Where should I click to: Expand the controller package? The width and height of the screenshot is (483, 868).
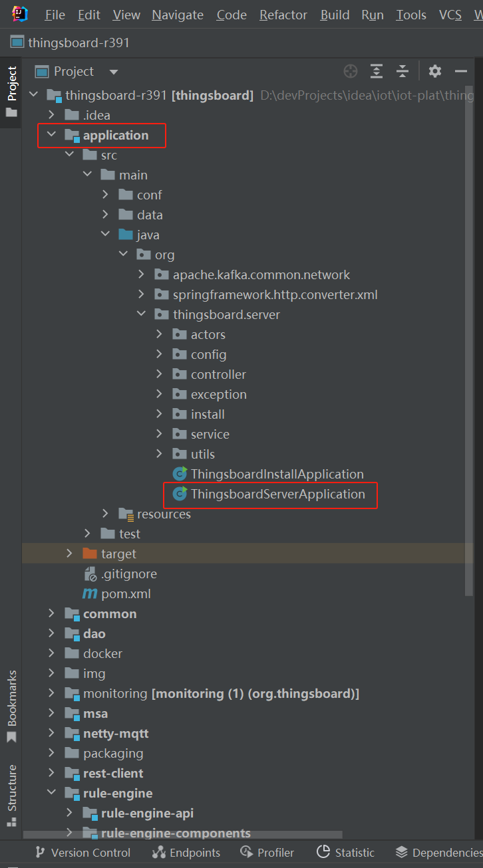(x=159, y=374)
